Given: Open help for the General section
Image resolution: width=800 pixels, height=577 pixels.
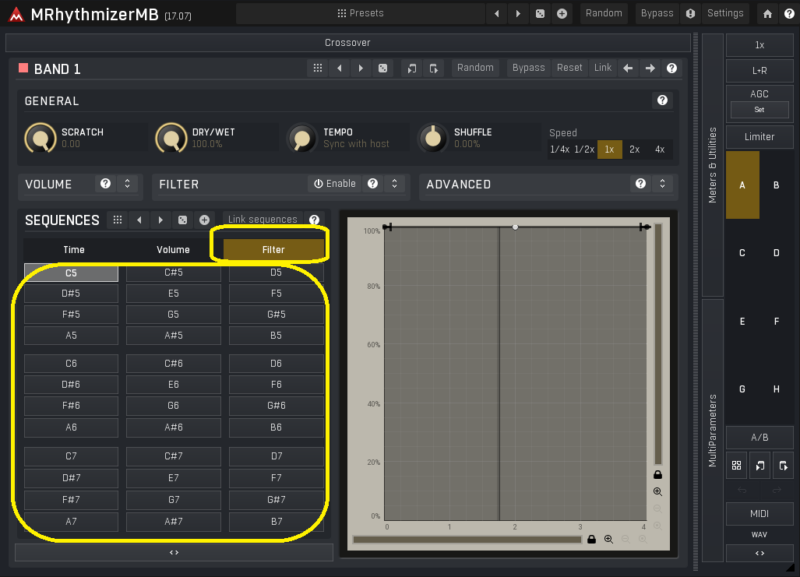Looking at the screenshot, I should tap(662, 101).
